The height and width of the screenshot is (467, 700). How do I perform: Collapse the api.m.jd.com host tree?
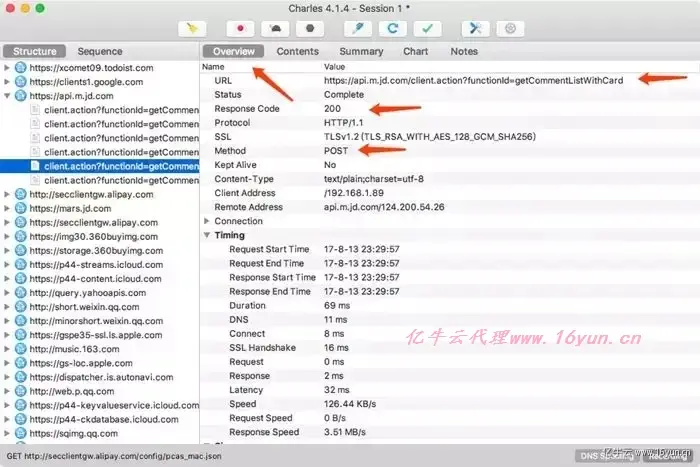(x=7, y=96)
